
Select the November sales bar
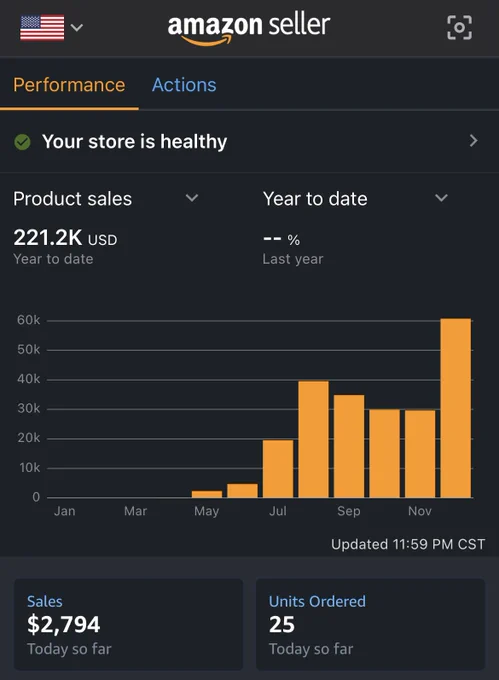pyautogui.click(x=420, y=454)
